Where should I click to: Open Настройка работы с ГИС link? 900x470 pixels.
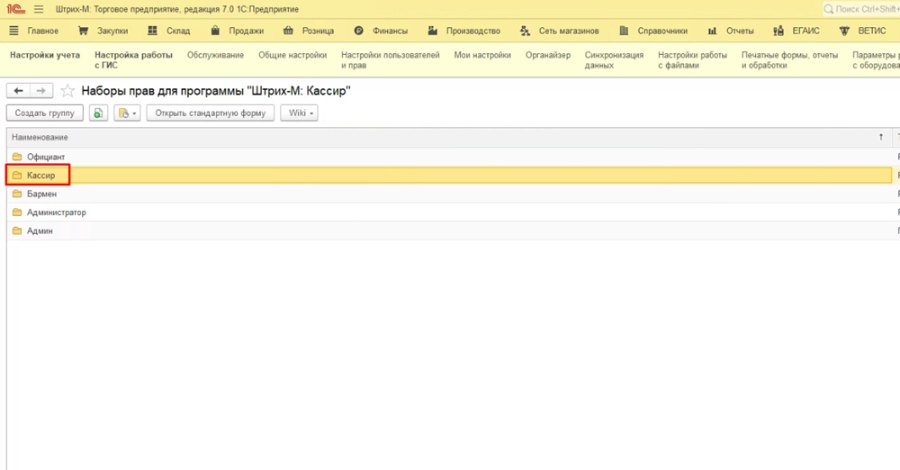coord(133,60)
